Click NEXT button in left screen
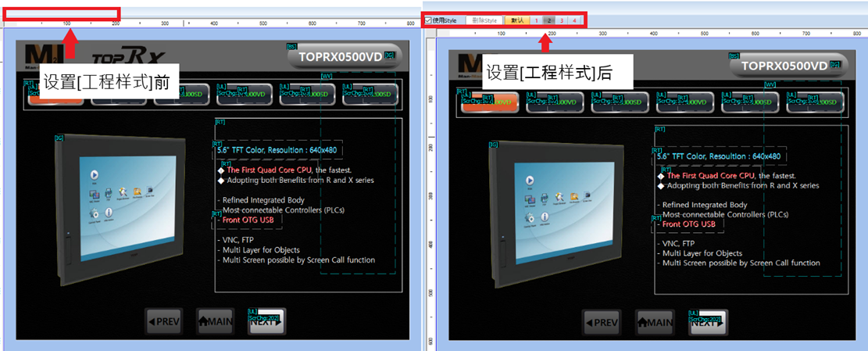The height and width of the screenshot is (351, 868). tap(266, 321)
